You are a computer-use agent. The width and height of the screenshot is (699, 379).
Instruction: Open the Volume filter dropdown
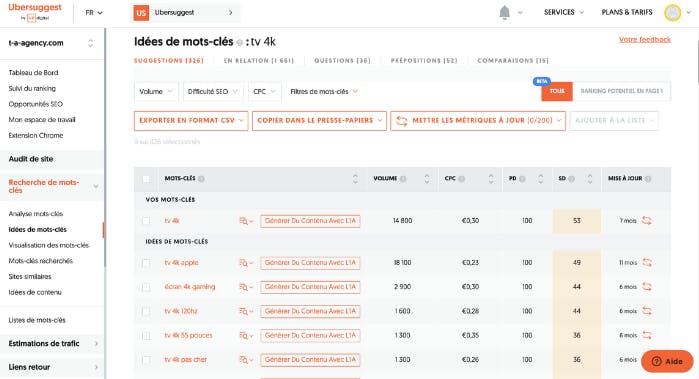156,91
